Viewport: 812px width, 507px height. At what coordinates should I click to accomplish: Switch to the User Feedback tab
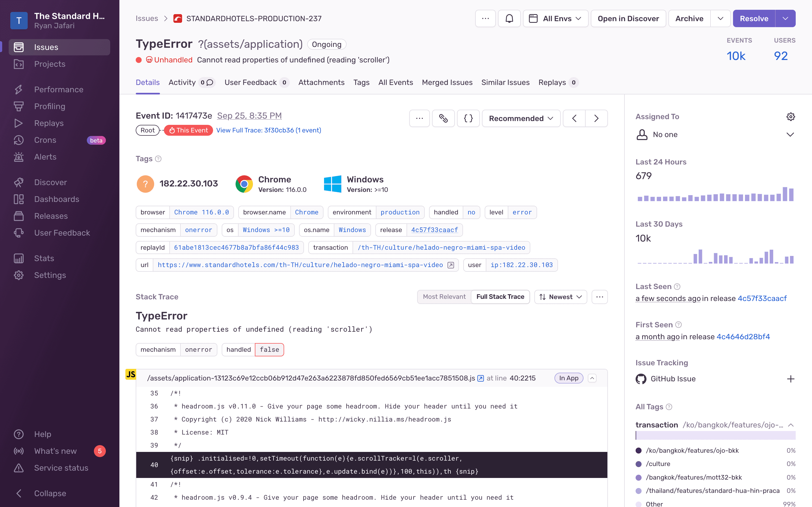(256, 83)
